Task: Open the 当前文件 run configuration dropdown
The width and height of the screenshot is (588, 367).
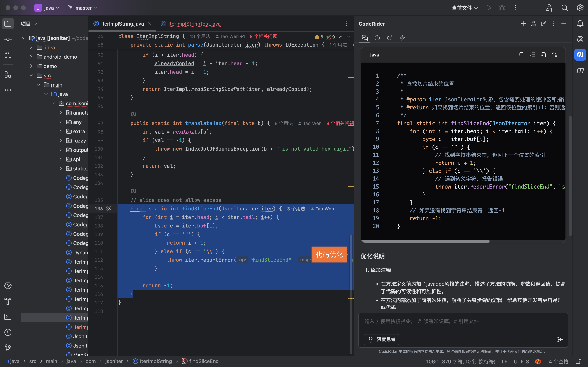Action: [465, 8]
